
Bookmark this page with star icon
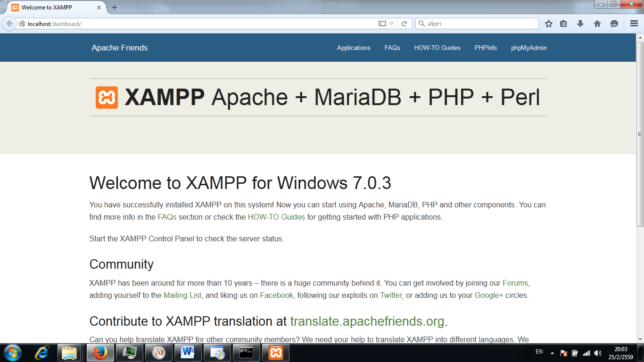(549, 24)
